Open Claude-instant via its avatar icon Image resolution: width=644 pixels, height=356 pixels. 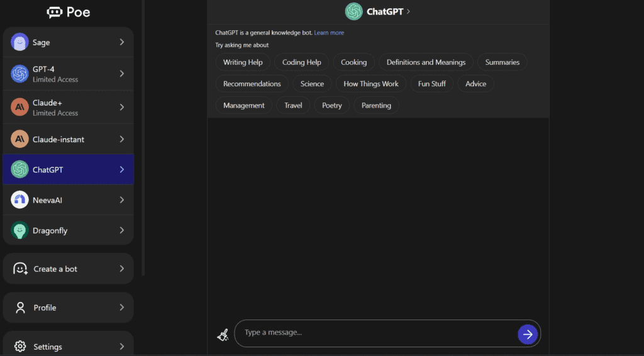pyautogui.click(x=19, y=139)
